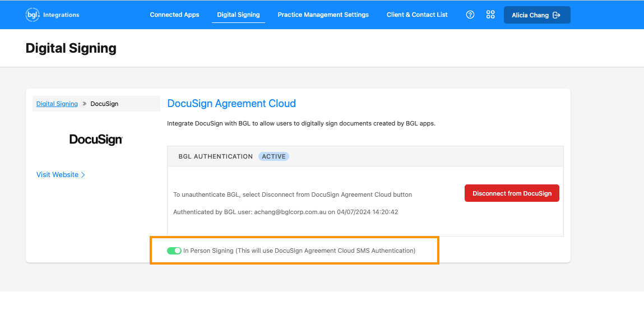Click the In Person Signing label text
This screenshot has width=644, height=315.
click(299, 251)
